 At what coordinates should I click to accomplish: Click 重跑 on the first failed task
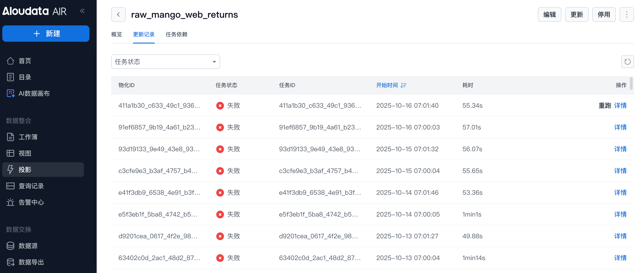[604, 105]
